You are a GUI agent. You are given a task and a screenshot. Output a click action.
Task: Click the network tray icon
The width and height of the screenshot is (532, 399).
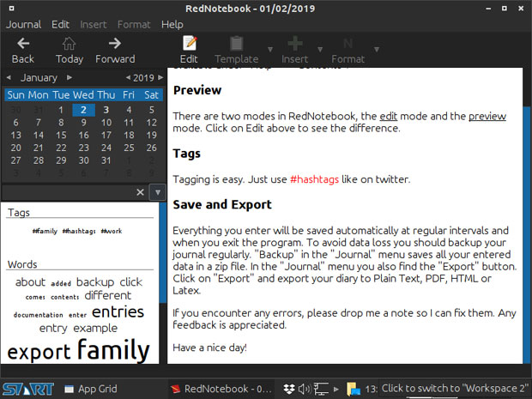321,389
